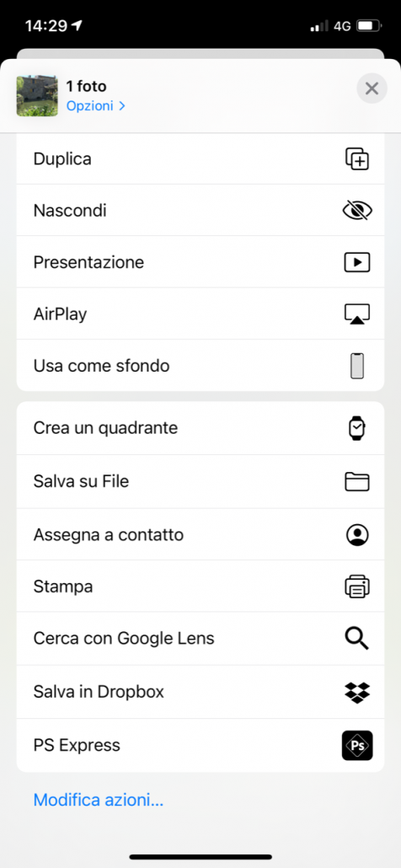Close the share sheet with X
This screenshot has width=401, height=868.
coord(372,88)
